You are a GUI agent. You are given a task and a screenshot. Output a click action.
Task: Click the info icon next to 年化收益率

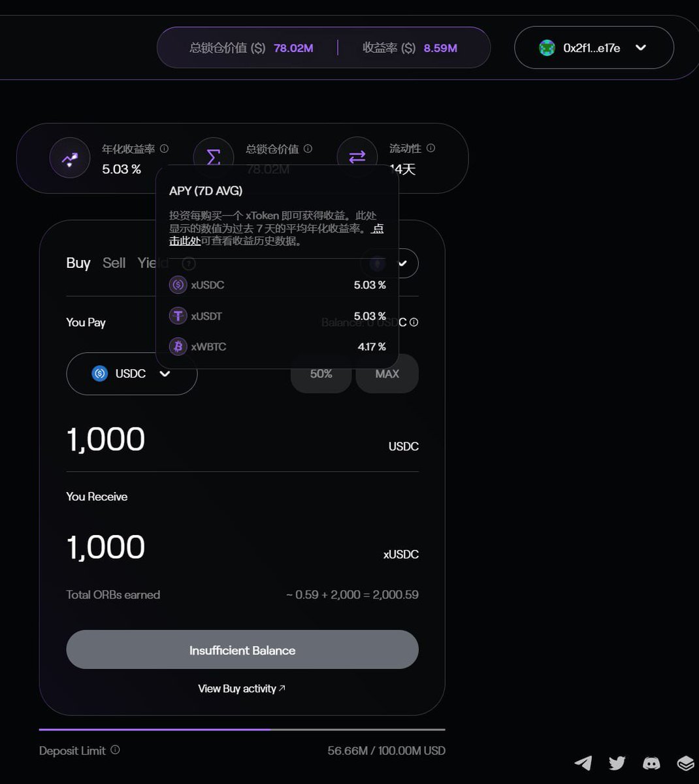coord(164,149)
